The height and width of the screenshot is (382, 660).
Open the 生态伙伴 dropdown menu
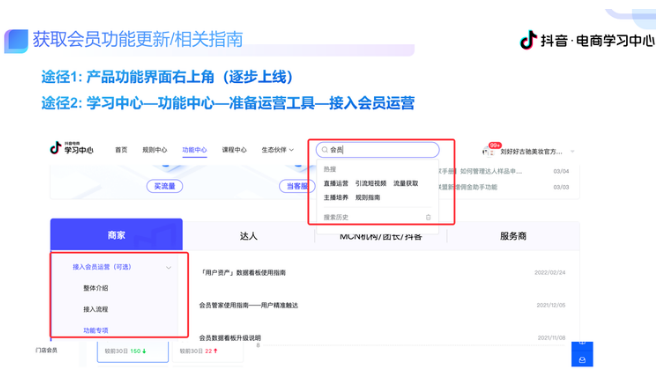pos(277,150)
